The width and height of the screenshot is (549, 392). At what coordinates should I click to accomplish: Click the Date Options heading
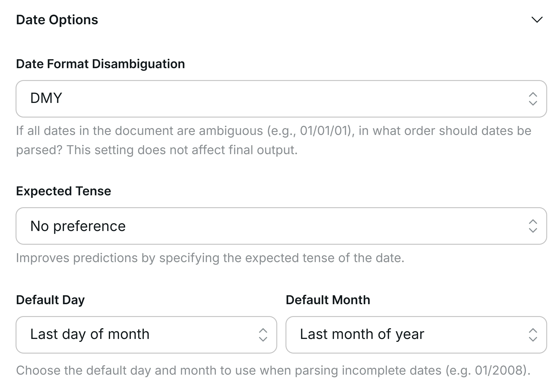point(57,20)
